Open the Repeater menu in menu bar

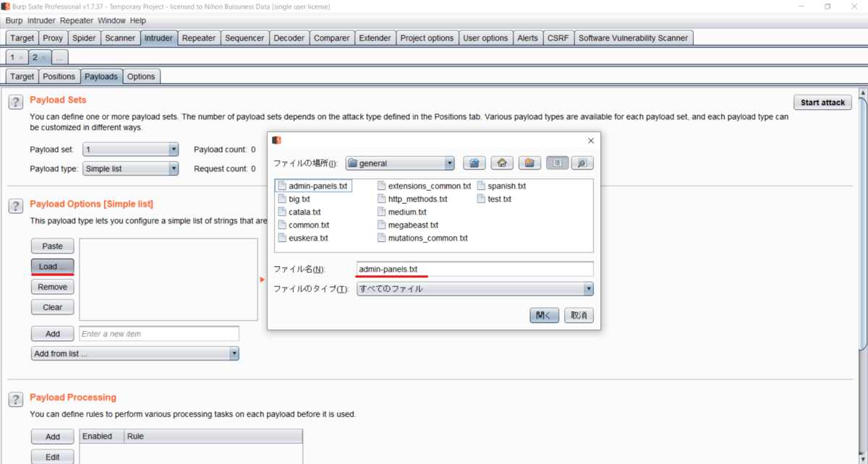pyautogui.click(x=77, y=20)
